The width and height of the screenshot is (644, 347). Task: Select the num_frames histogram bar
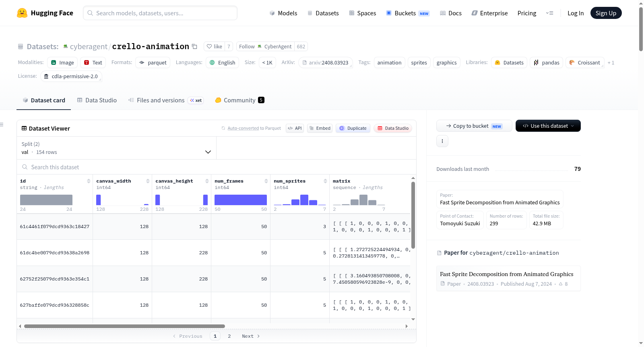[241, 200]
